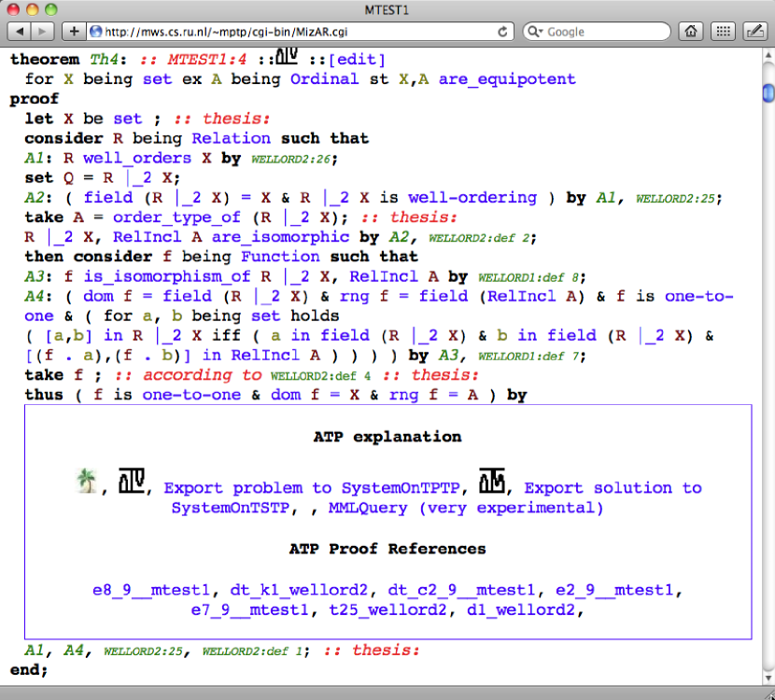Focus the Google search field

point(597,32)
